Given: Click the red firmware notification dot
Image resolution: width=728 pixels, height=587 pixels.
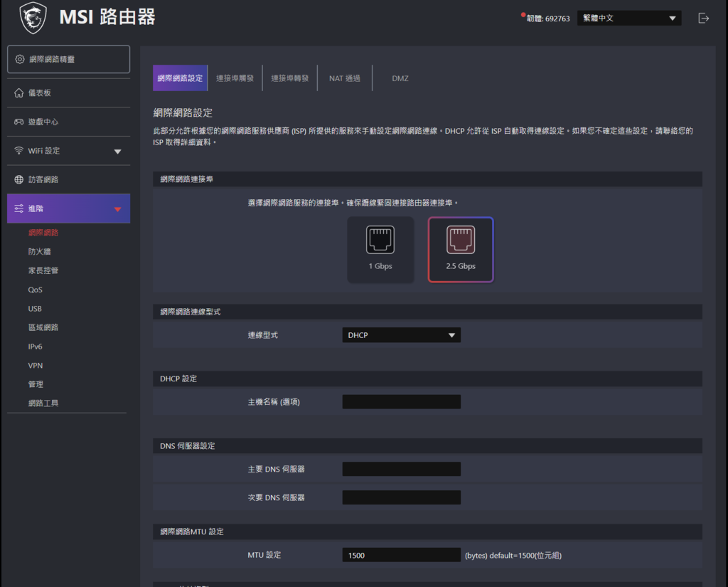Looking at the screenshot, I should click(523, 15).
